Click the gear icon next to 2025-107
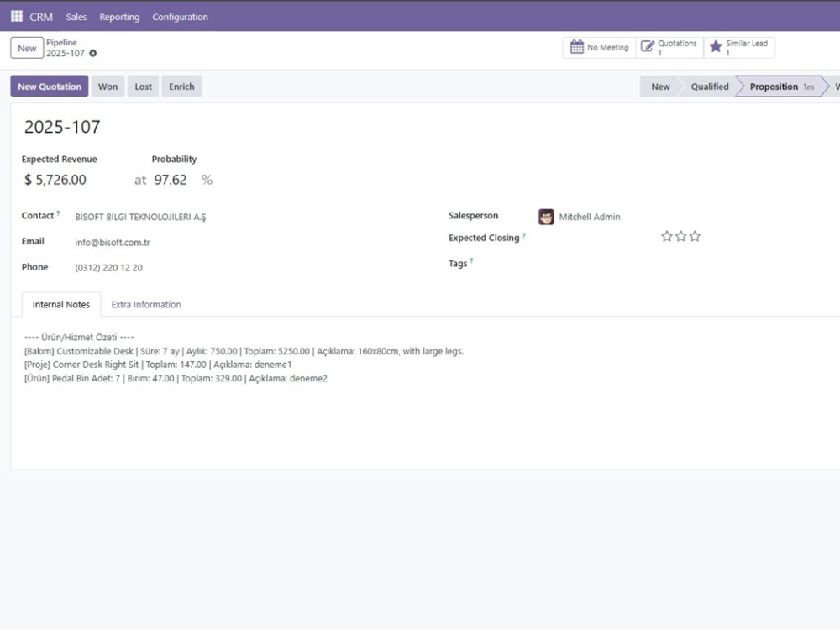Viewport: 840px width, 630px height. (x=92, y=53)
